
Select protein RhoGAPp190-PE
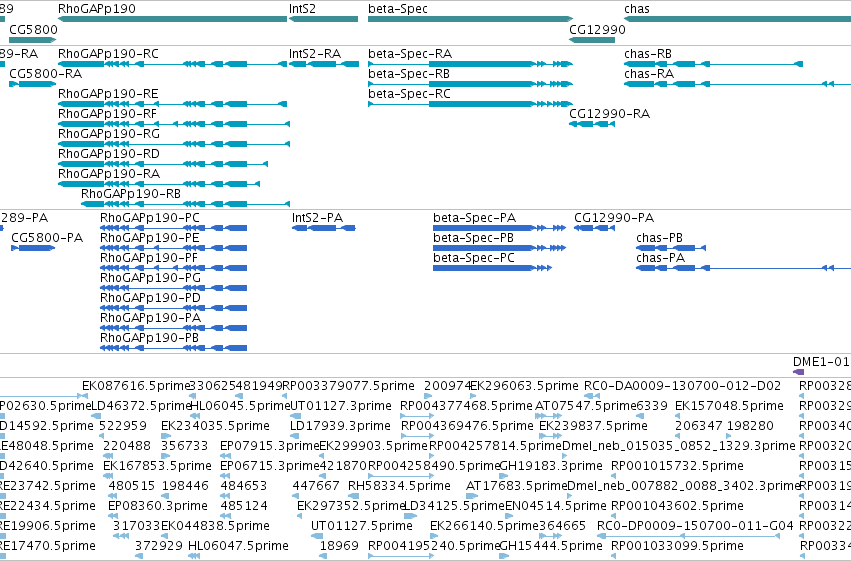[174, 248]
